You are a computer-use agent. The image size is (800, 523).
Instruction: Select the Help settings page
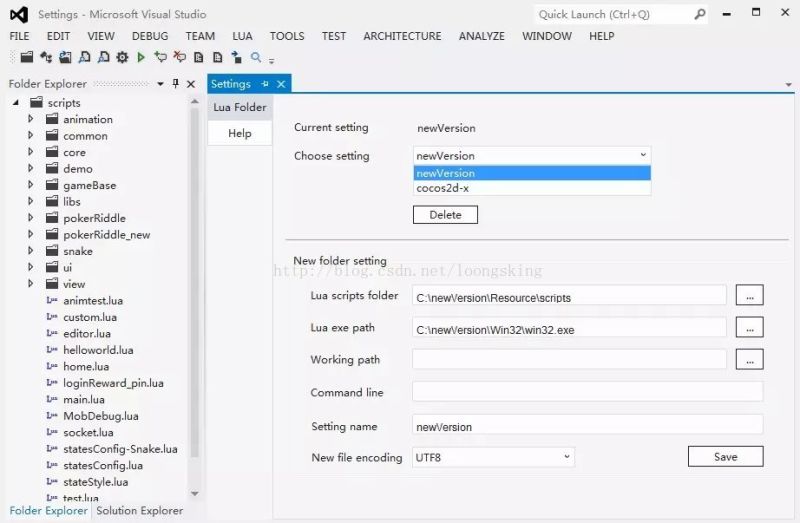[x=240, y=133]
